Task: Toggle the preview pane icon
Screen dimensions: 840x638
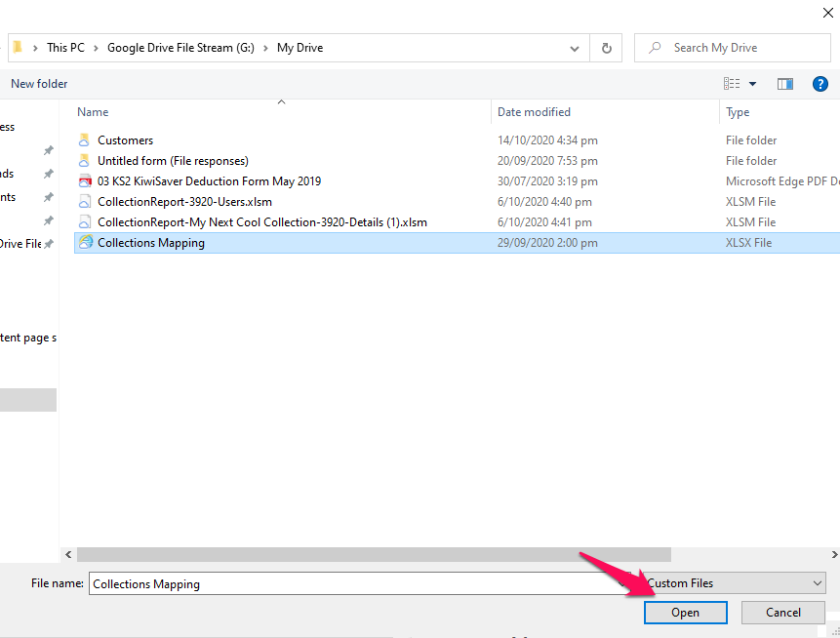Action: (x=784, y=84)
